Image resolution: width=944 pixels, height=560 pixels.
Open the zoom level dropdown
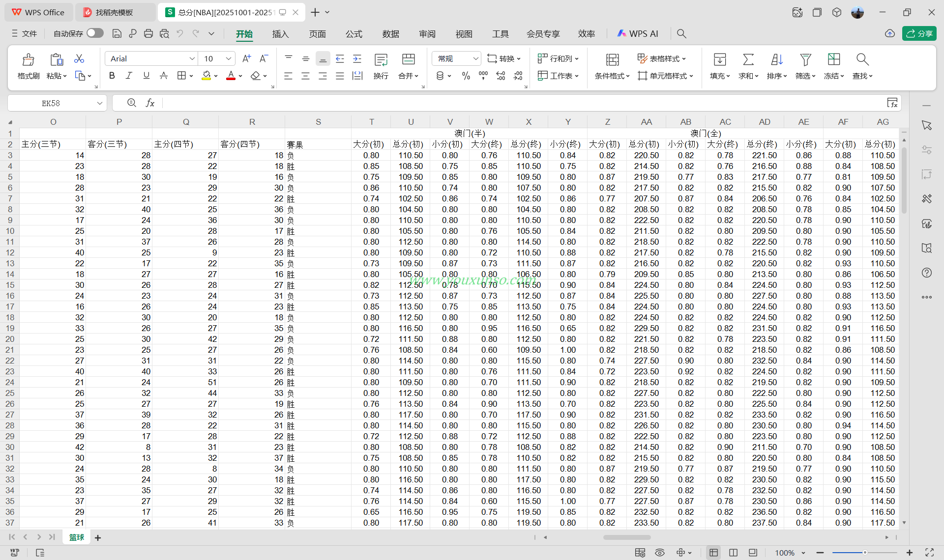[803, 553]
